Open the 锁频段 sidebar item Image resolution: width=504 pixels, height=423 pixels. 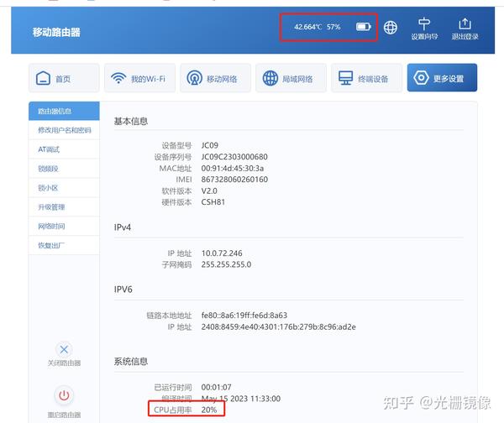pos(64,169)
